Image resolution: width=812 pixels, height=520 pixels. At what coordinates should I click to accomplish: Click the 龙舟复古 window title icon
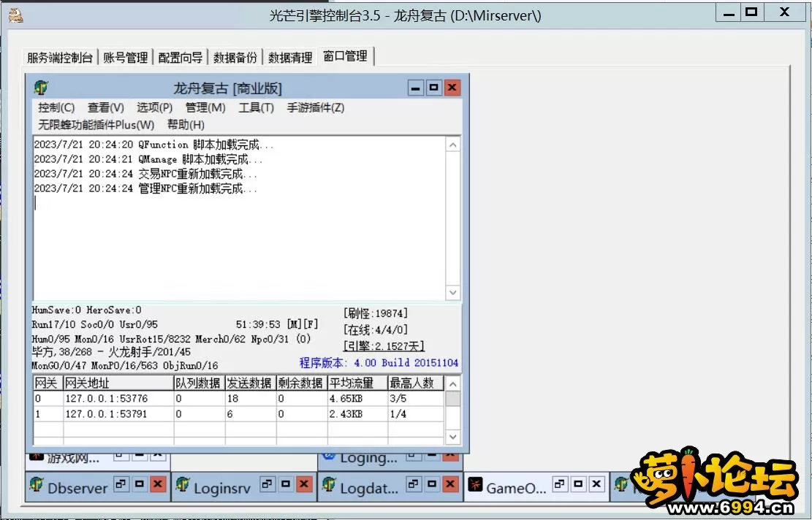42,88
